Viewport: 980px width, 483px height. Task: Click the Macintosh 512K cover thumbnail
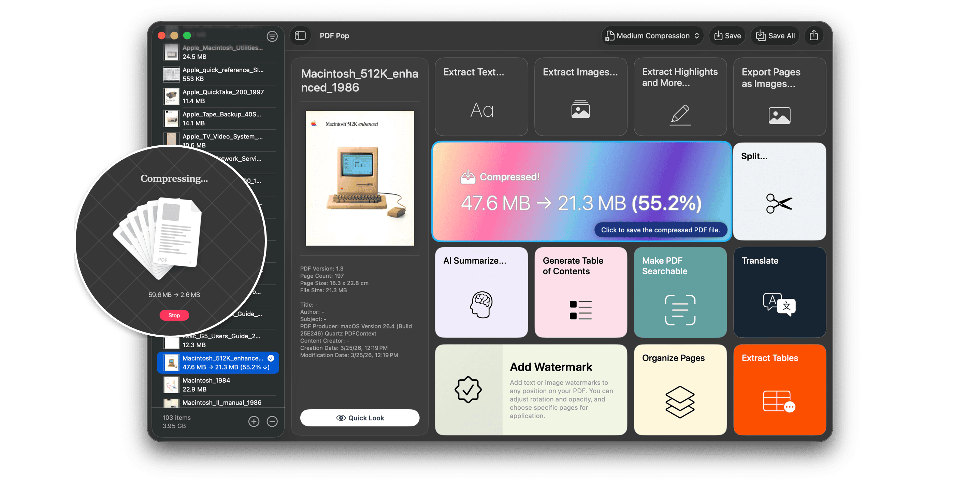[360, 178]
